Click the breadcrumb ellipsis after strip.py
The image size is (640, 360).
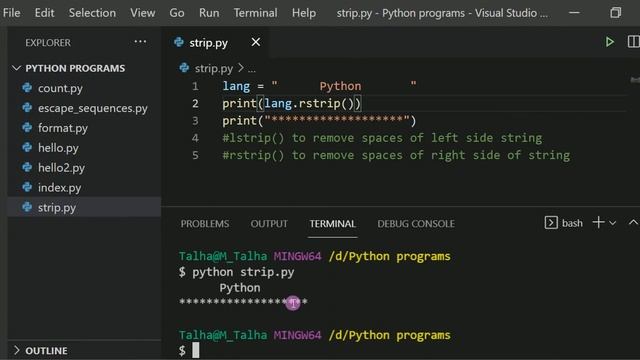252,69
